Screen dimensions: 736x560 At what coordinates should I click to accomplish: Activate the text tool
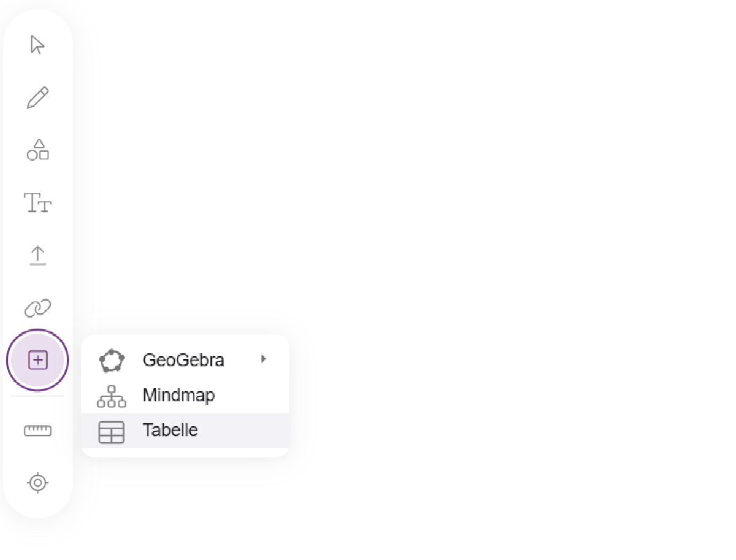[37, 202]
